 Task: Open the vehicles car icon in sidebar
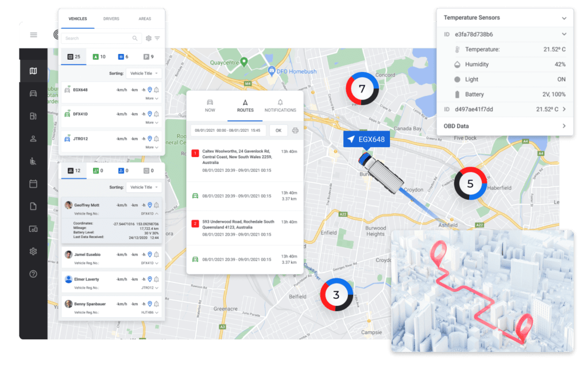pos(33,94)
